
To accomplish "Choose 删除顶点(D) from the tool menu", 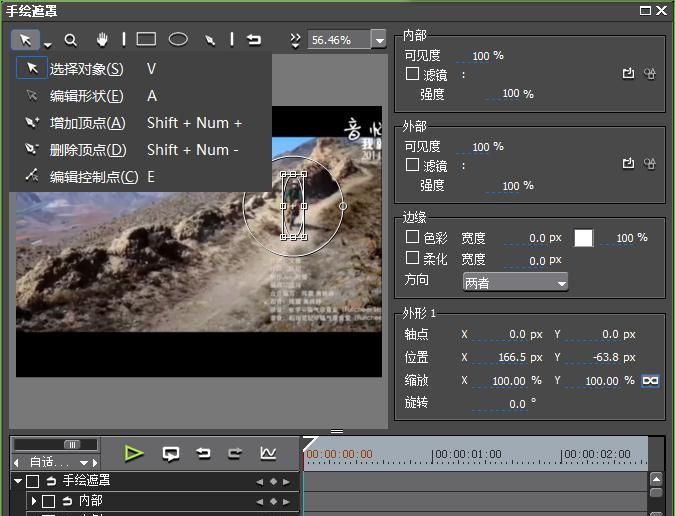I will pos(141,150).
